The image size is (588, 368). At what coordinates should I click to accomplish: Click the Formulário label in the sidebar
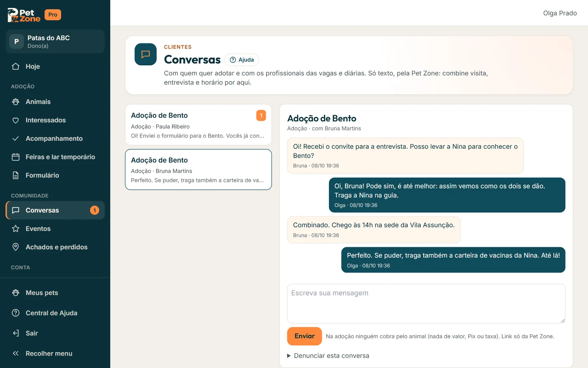click(42, 176)
